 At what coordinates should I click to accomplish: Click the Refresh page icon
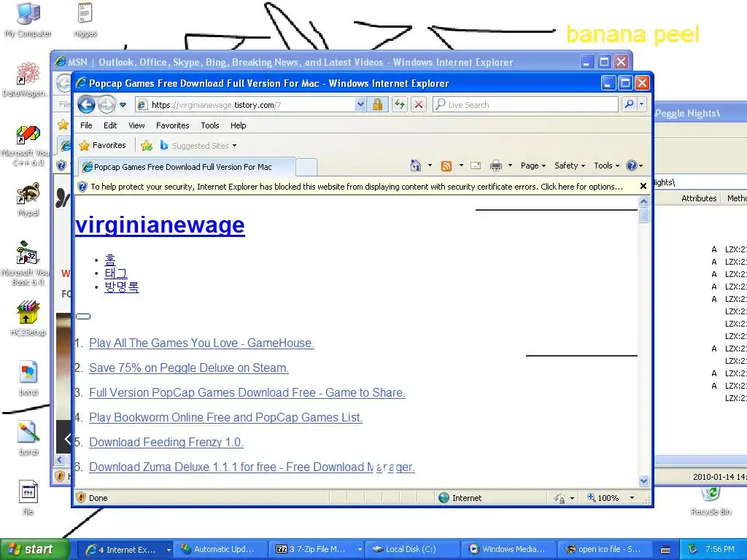tap(400, 105)
